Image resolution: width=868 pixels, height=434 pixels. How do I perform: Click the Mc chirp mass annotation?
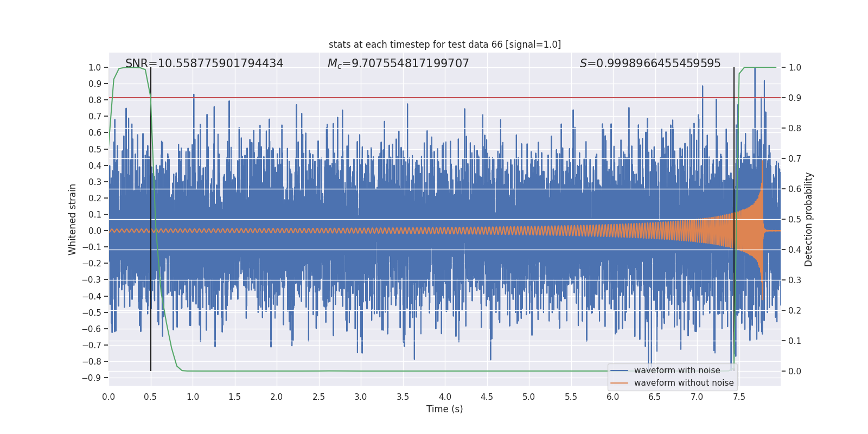398,63
